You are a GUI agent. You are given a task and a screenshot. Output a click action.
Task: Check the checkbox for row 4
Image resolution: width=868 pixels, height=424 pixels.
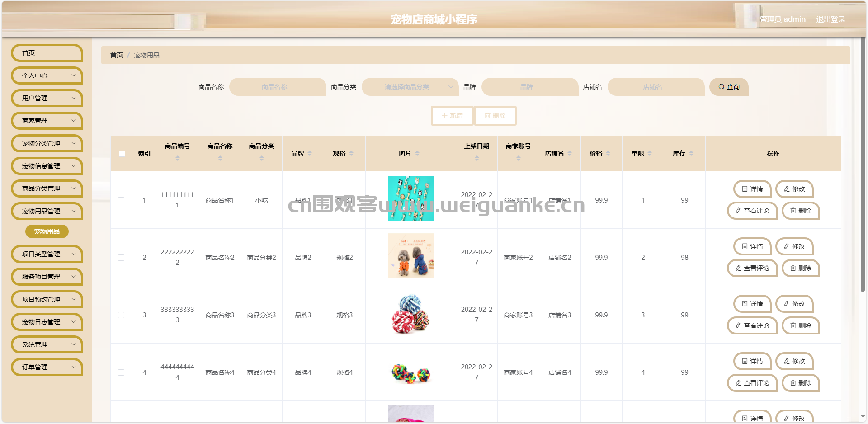(121, 372)
